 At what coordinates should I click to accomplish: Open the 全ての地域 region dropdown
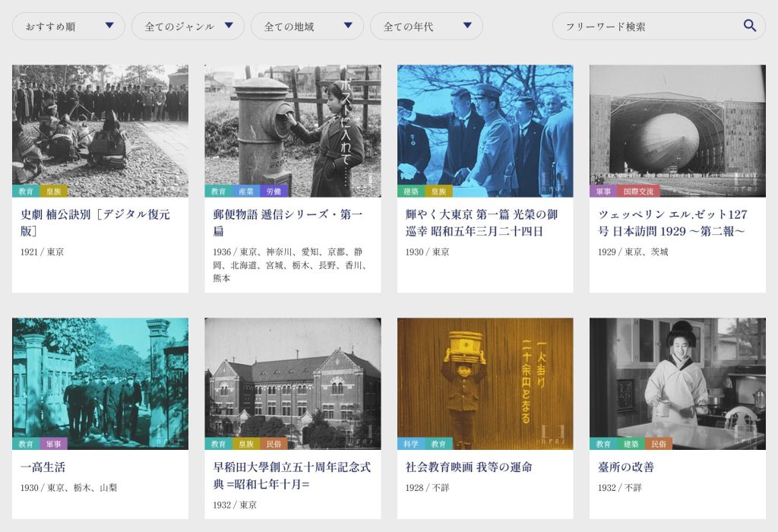(307, 26)
